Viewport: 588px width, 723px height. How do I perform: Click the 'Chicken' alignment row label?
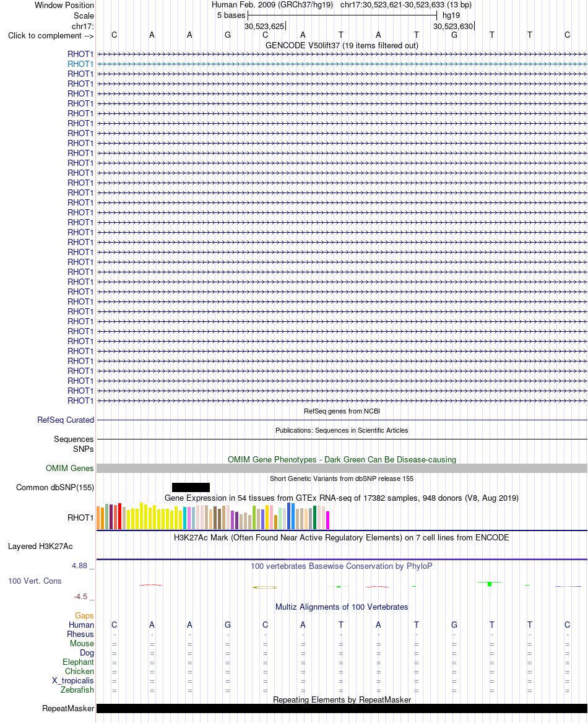click(79, 672)
